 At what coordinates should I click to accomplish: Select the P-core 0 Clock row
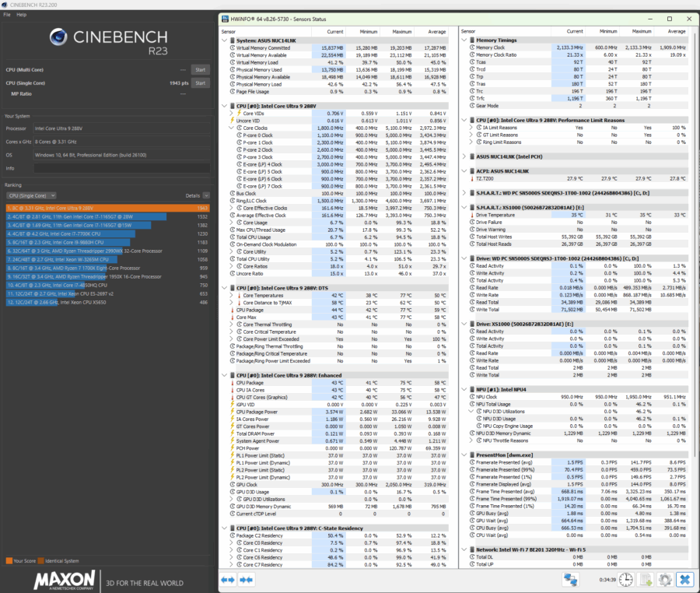point(338,135)
